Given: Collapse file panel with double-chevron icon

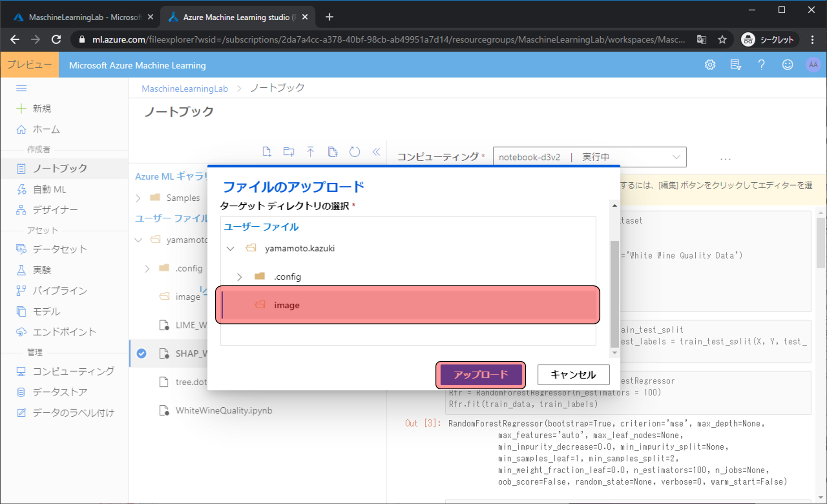Looking at the screenshot, I should (x=376, y=152).
